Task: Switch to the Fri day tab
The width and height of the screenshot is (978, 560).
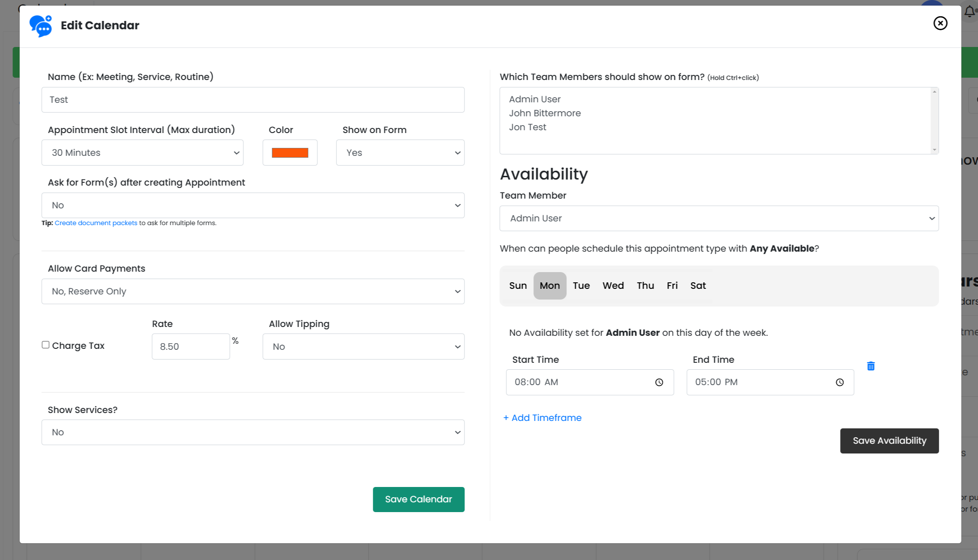Action: (672, 286)
